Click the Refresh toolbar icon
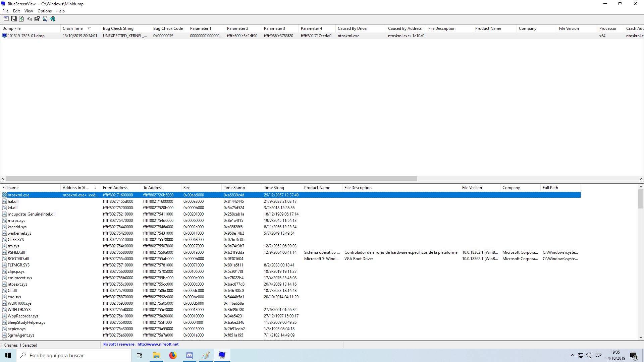 tap(22, 19)
